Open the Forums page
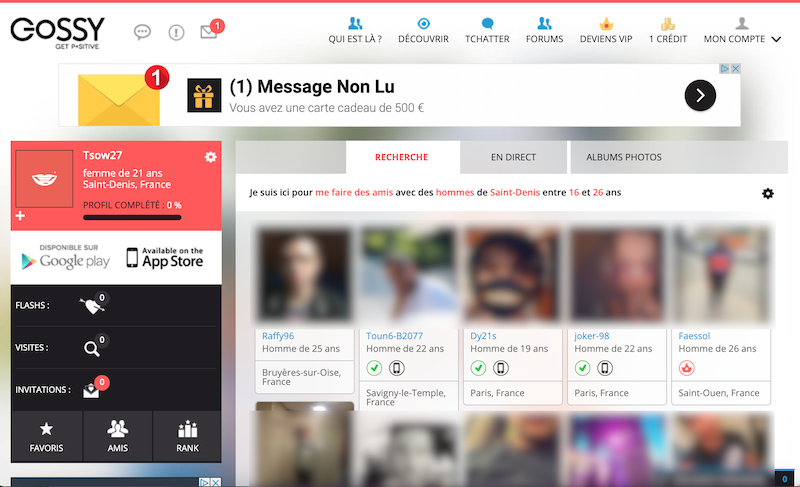The width and height of the screenshot is (800, 487). pos(544,30)
